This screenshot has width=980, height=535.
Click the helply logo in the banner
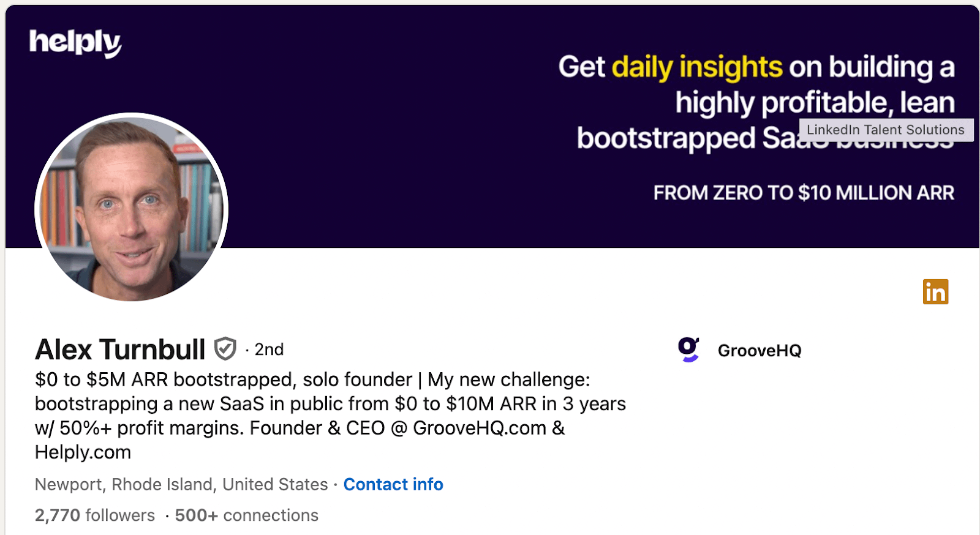point(75,43)
